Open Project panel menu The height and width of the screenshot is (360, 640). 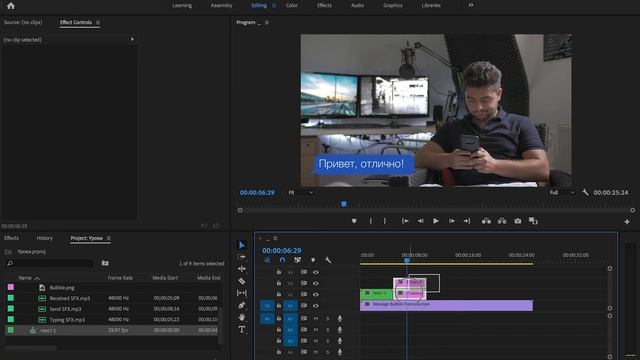109,238
